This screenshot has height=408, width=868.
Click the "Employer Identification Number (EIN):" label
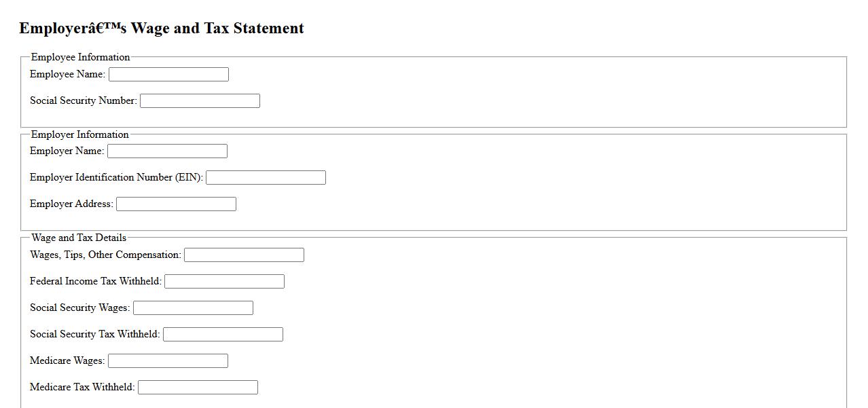[116, 177]
